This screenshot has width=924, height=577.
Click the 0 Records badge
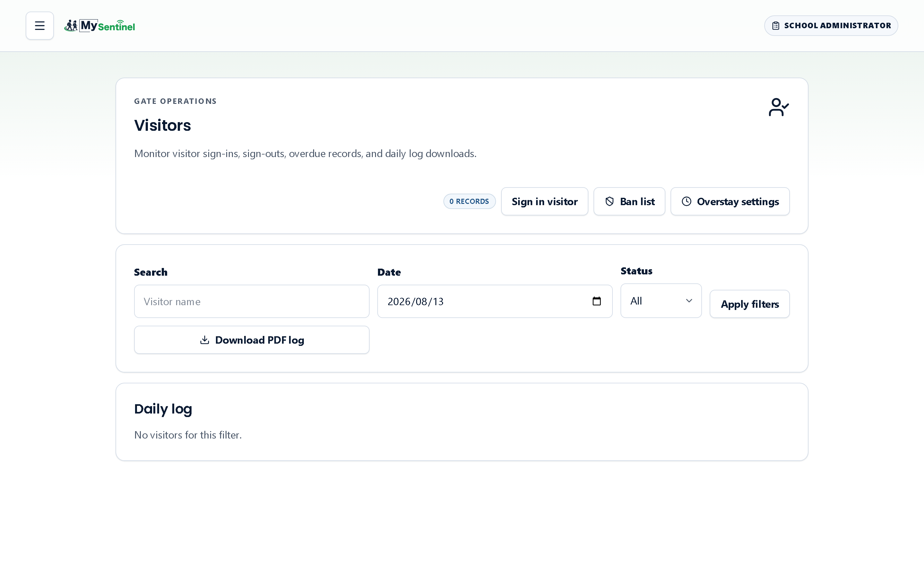(469, 202)
